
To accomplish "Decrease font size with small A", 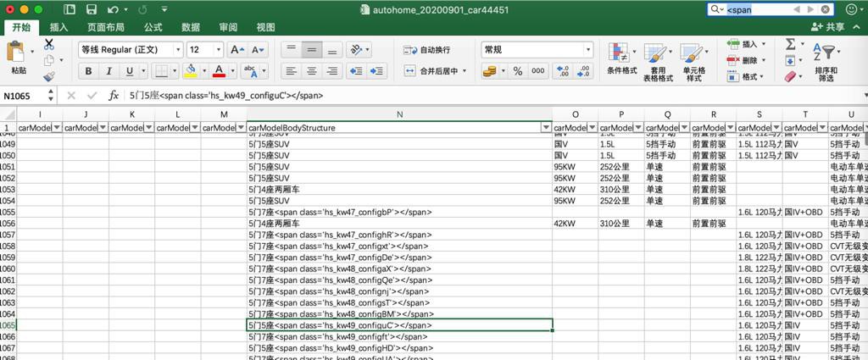I will [258, 50].
